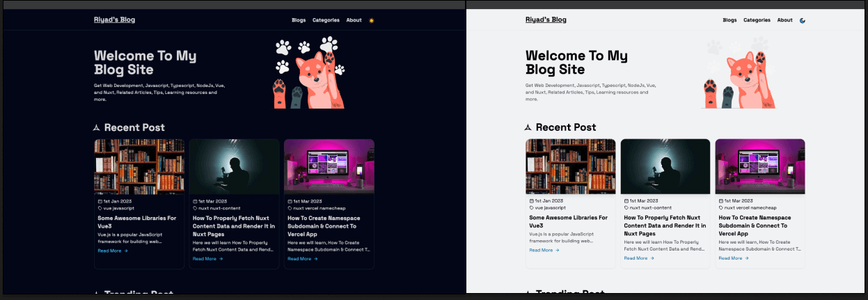Open bookshelf thumbnail on the dark page

pos(139,166)
